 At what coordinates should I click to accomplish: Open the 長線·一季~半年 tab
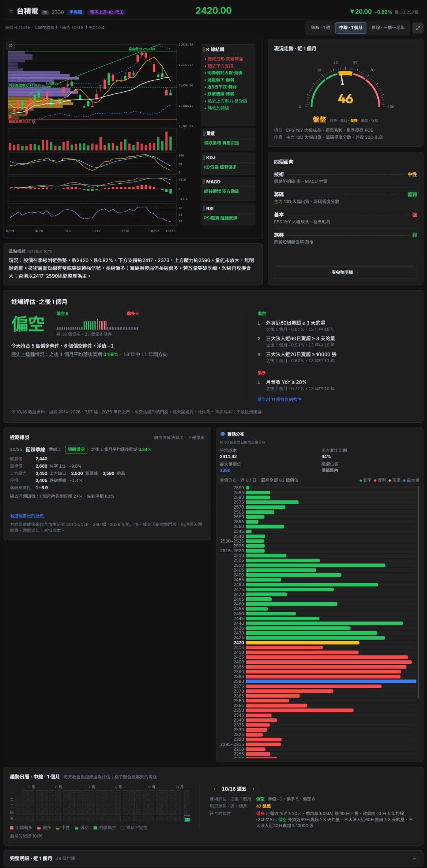coord(388,28)
